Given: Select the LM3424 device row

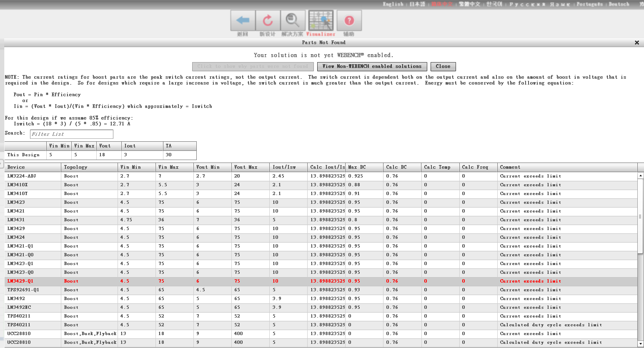Looking at the screenshot, I should 321,238.
